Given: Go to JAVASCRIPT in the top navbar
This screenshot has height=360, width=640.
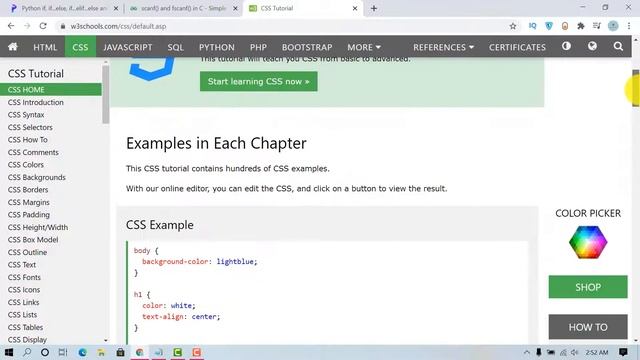Looking at the screenshot, I should (127, 47).
